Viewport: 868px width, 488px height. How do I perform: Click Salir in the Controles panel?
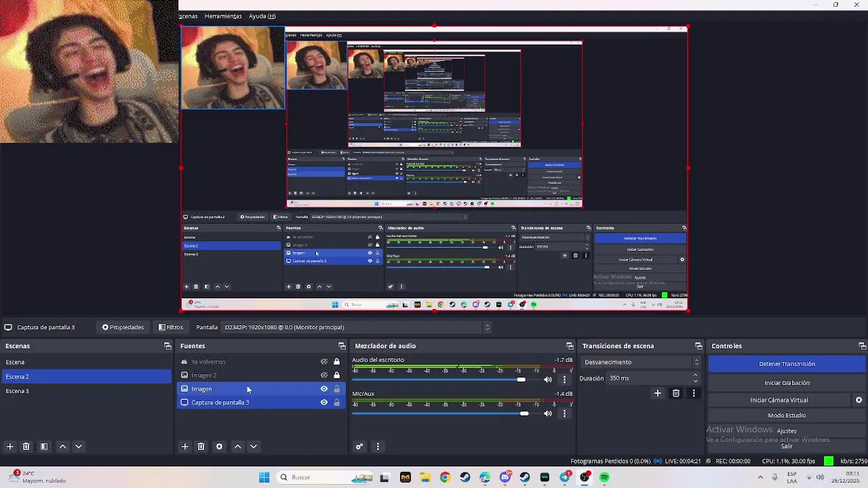[787, 446]
